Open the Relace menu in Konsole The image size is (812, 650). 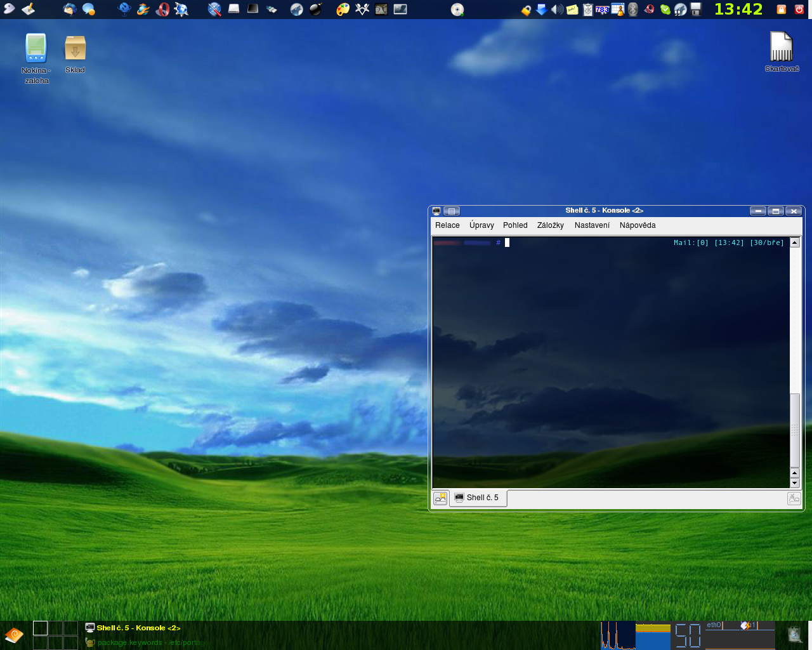click(x=447, y=225)
